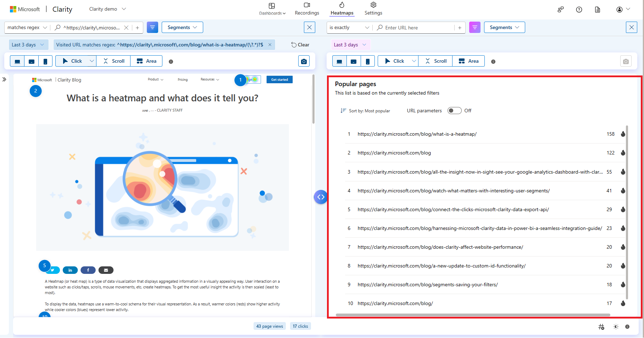Add another URL with left plus button
Image resolution: width=644 pixels, height=338 pixels.
click(137, 28)
